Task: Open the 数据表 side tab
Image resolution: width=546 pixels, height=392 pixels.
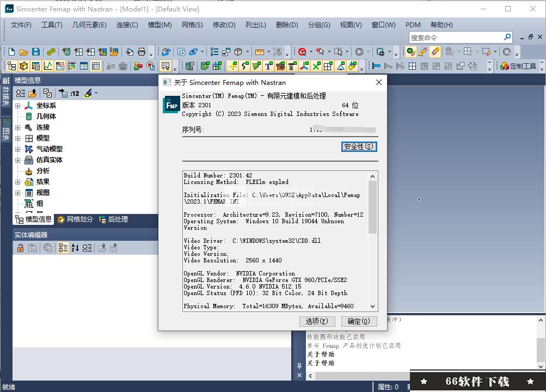Action: (6, 93)
